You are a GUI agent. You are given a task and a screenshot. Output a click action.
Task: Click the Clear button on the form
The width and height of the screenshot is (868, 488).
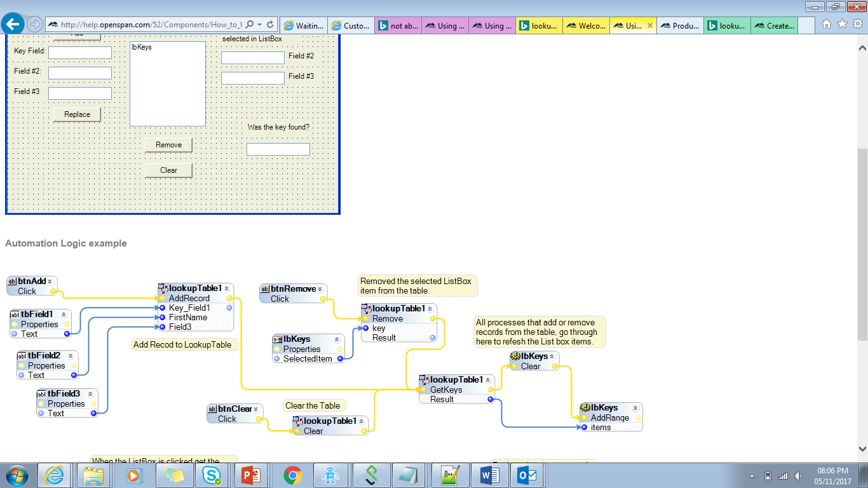(168, 170)
